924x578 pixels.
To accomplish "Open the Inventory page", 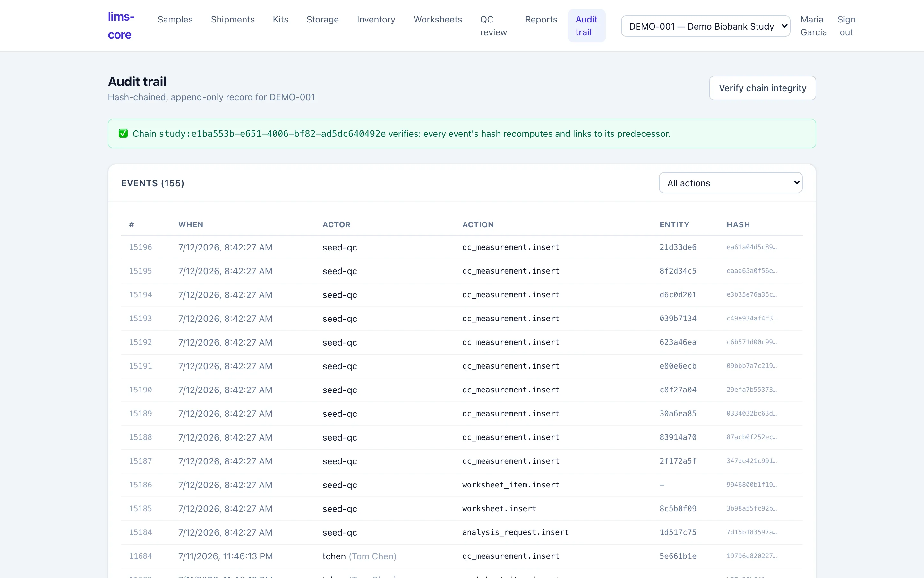I will pyautogui.click(x=376, y=20).
